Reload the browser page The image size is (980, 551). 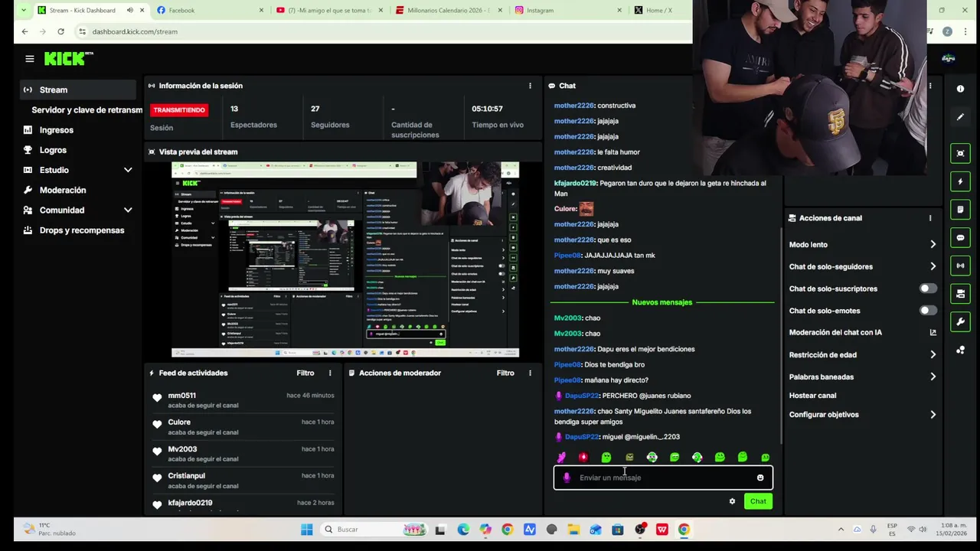tap(60, 31)
